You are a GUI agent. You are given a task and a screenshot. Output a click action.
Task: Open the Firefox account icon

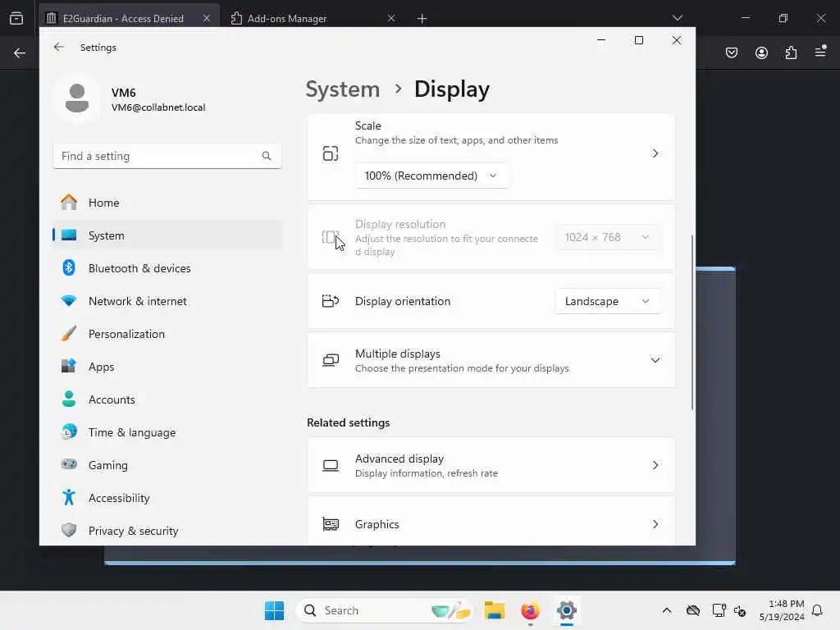click(x=761, y=52)
